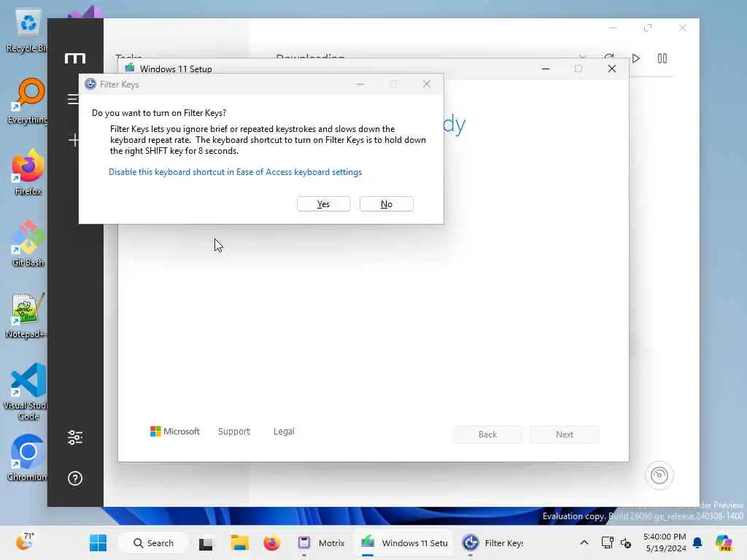Click Yes in Filter Keys dialog
This screenshot has width=747, height=560.
[323, 204]
